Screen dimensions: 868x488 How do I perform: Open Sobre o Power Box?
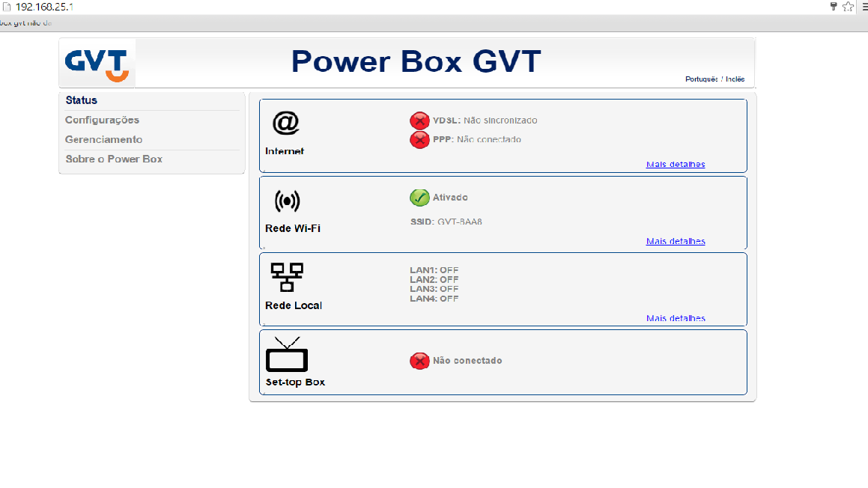[x=114, y=159]
